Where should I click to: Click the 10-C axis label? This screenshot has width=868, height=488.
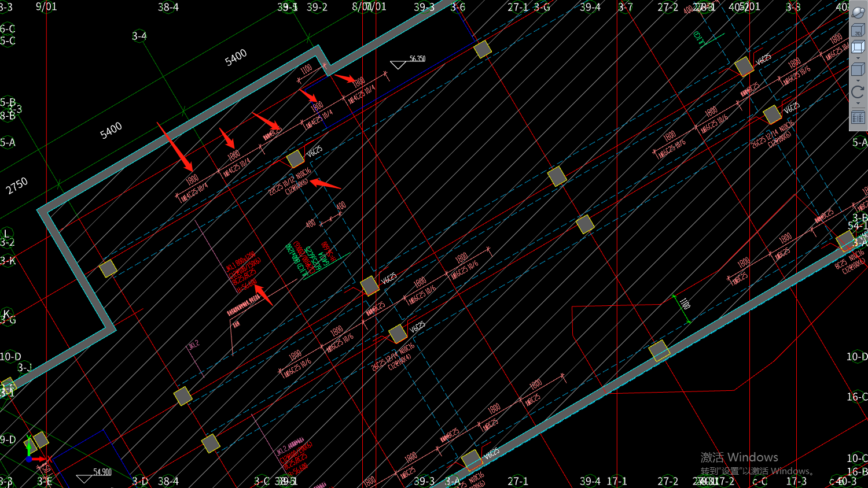coord(857,459)
